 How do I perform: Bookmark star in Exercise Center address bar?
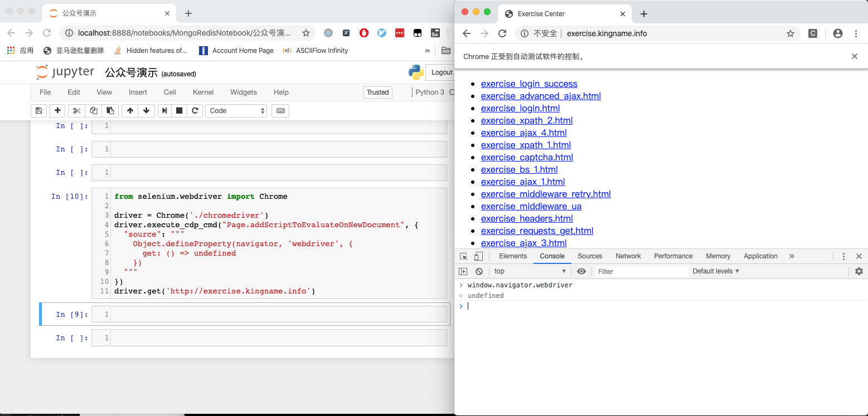coord(791,33)
